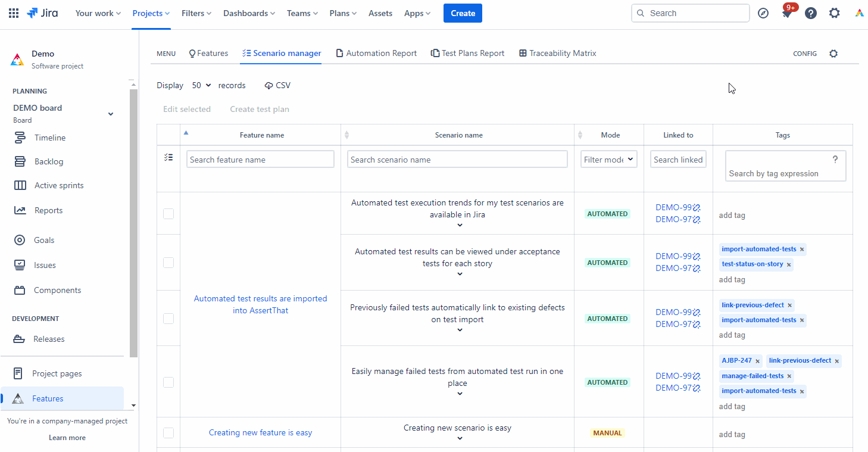Open the settings gear in the top bar
Screen dimensions: 868x452
pyautogui.click(x=835, y=13)
